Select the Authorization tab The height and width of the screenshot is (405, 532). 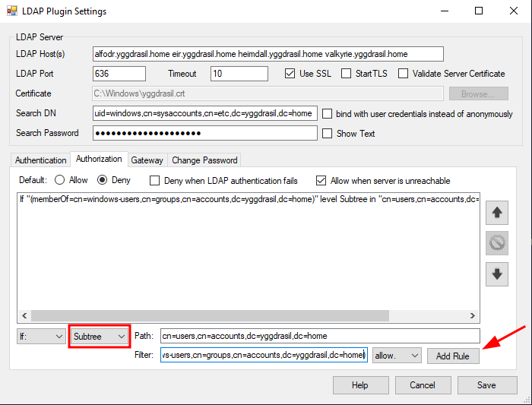click(x=99, y=159)
